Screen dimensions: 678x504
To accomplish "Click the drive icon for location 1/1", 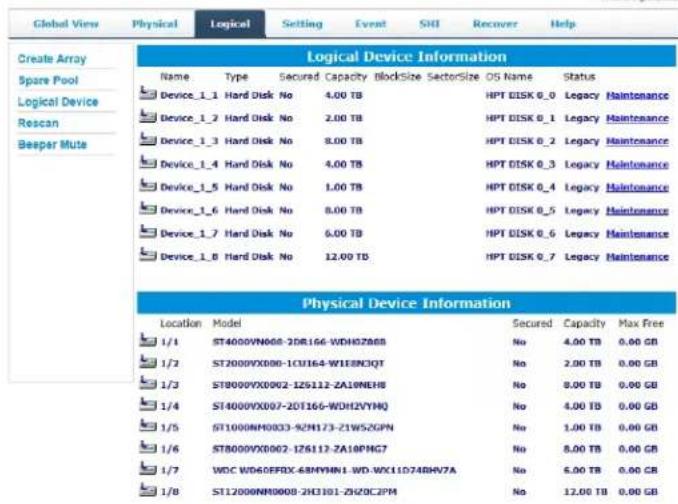I will (148, 340).
